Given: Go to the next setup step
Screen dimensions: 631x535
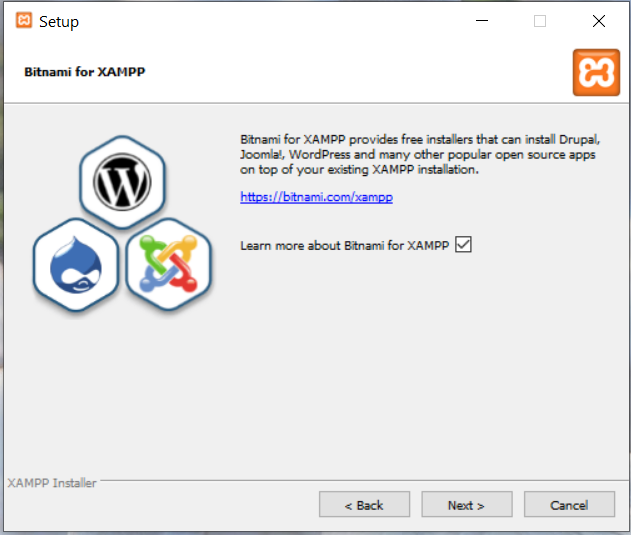Looking at the screenshot, I should (467, 504).
